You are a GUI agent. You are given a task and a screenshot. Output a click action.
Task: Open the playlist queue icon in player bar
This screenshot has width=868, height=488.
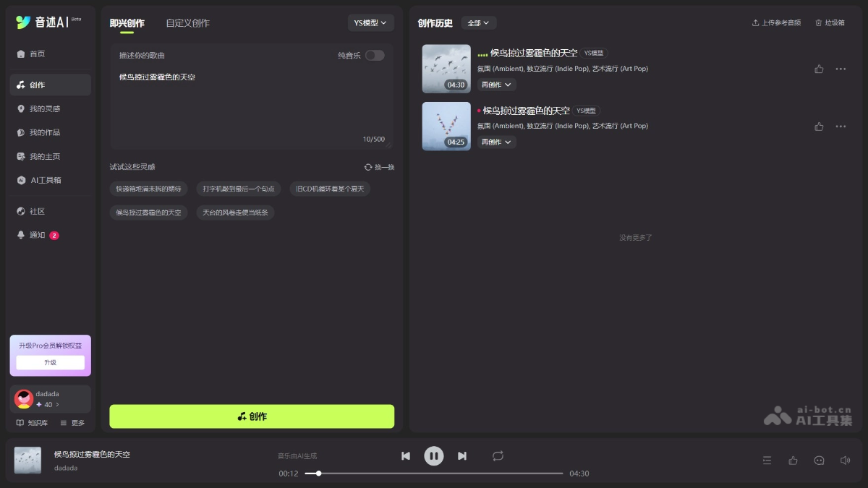click(767, 460)
